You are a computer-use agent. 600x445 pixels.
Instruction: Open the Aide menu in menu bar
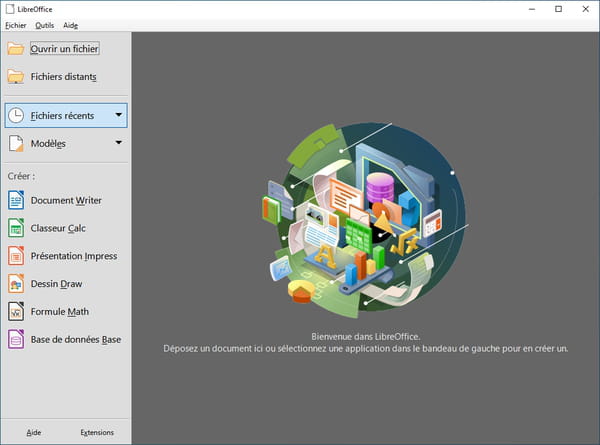[x=70, y=25]
